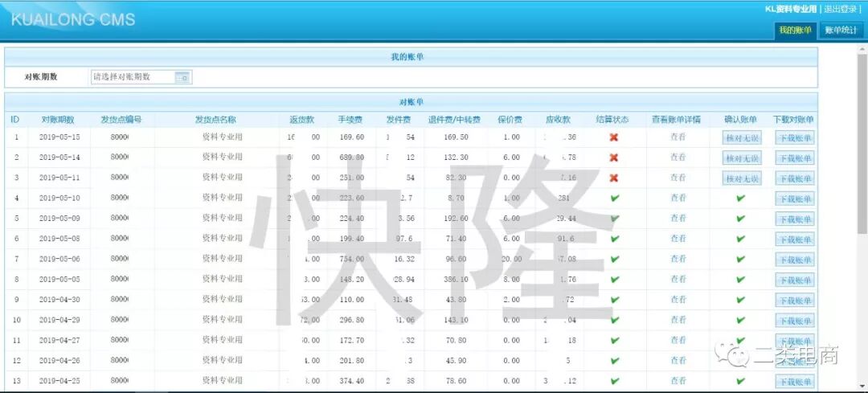The height and width of the screenshot is (393, 868).
Task: Open 查看 details for the 2019-05-09 bill
Action: pyautogui.click(x=678, y=218)
